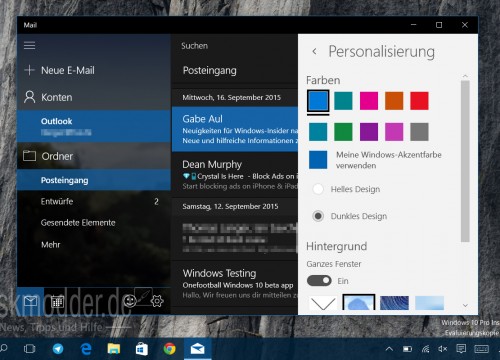
Task: Click the muted volume icon in tray
Action: click(x=443, y=349)
